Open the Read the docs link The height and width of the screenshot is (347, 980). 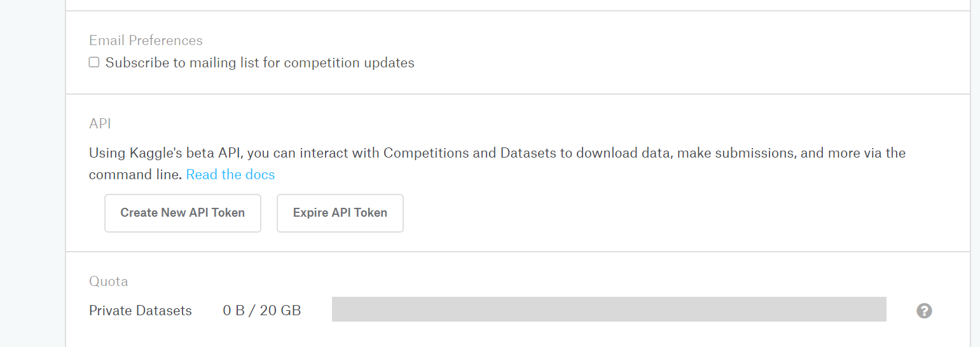(230, 175)
